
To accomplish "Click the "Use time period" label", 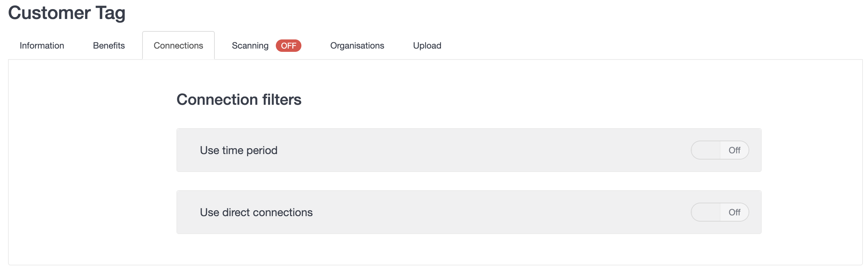I will [x=239, y=150].
